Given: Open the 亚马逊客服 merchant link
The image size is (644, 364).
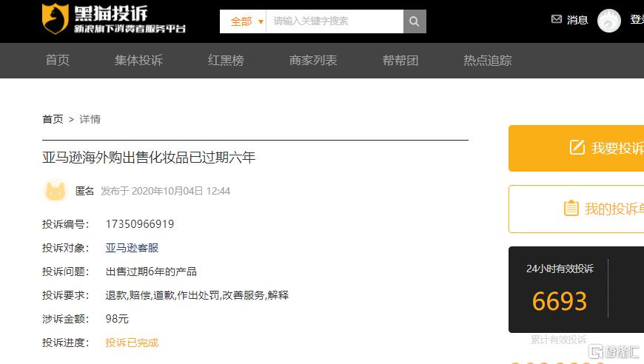Looking at the screenshot, I should coord(132,248).
